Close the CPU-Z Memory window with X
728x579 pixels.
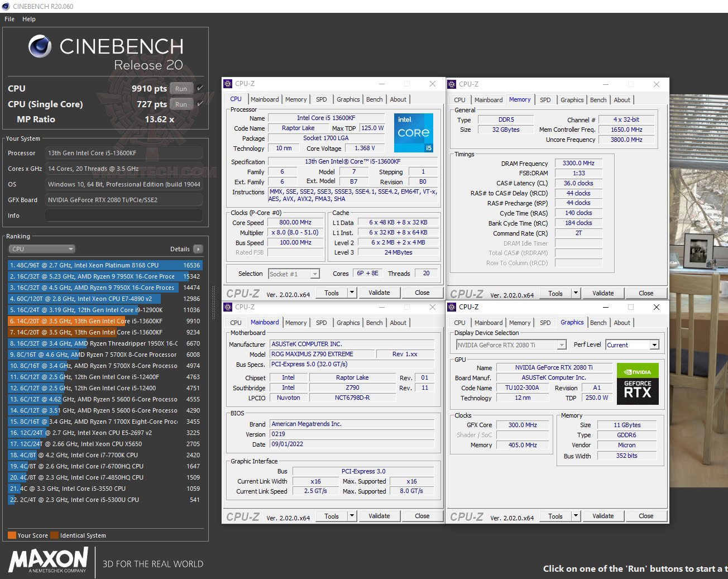[657, 84]
